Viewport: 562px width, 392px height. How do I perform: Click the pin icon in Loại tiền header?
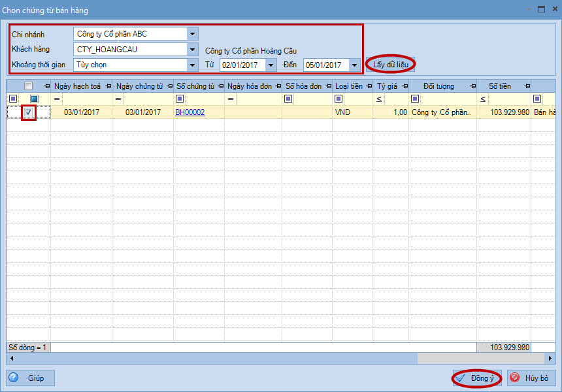[x=368, y=86]
